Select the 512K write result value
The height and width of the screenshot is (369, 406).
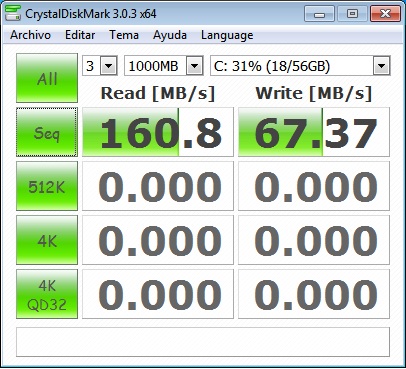[314, 186]
